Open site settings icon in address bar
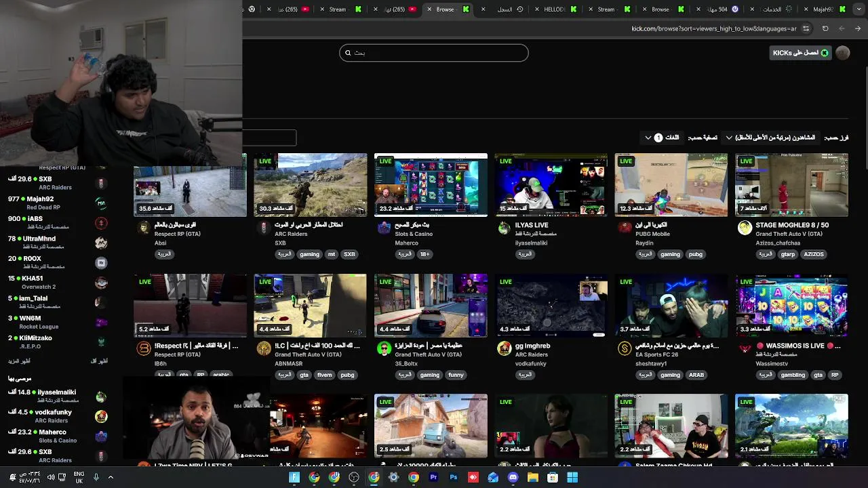The height and width of the screenshot is (488, 868). 806,28
